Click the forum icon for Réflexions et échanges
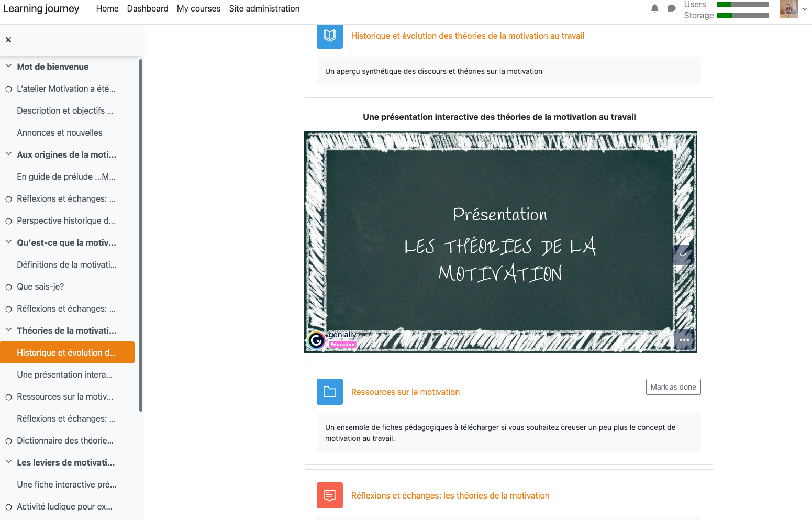Image resolution: width=812 pixels, height=520 pixels. pos(329,495)
